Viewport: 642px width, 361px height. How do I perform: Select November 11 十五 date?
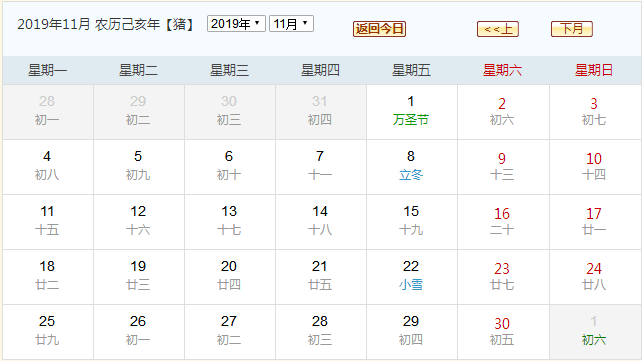pos(47,222)
